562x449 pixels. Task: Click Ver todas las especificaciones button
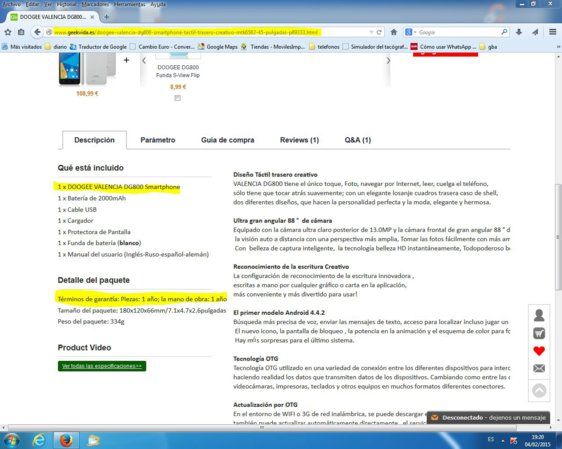[102, 366]
